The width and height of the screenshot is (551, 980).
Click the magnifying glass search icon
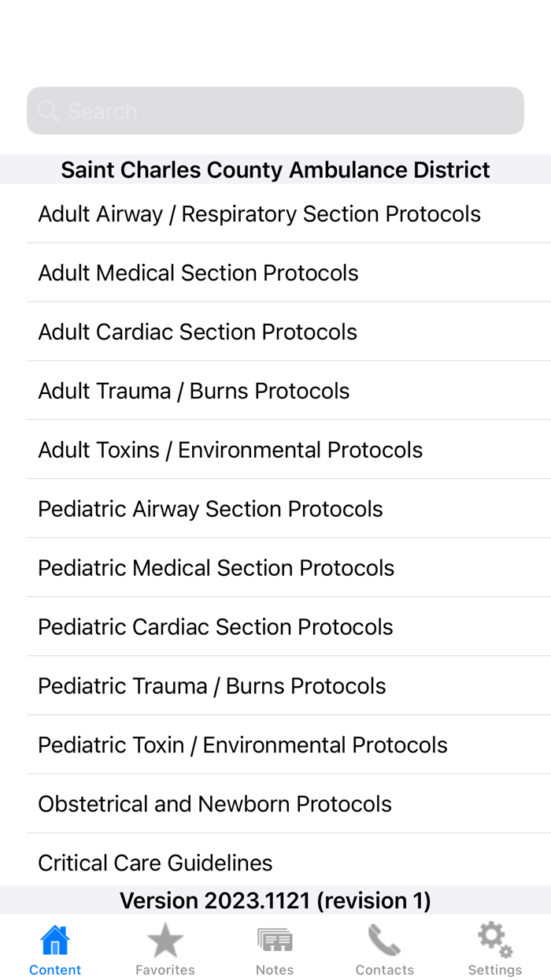(x=47, y=110)
